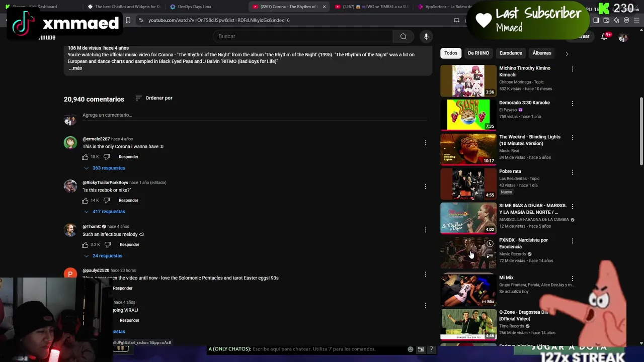Open the emoji picker in chat bar
644x362 pixels.
411,349
